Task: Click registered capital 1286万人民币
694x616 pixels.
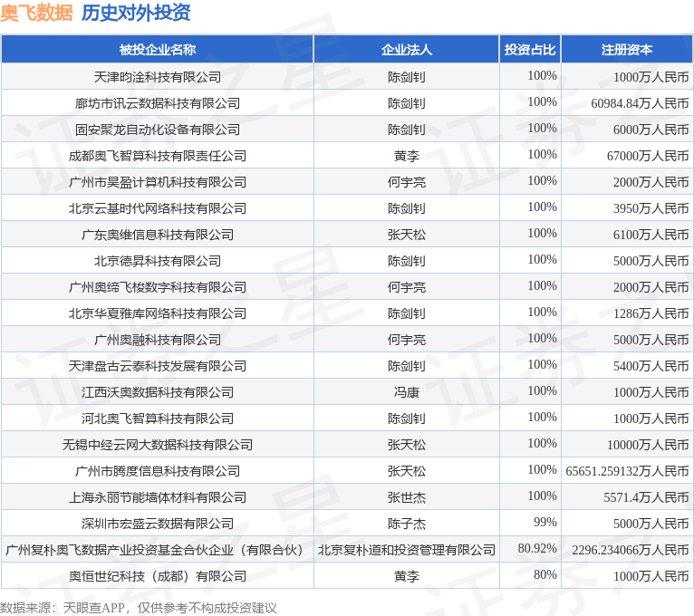Action: (x=651, y=313)
